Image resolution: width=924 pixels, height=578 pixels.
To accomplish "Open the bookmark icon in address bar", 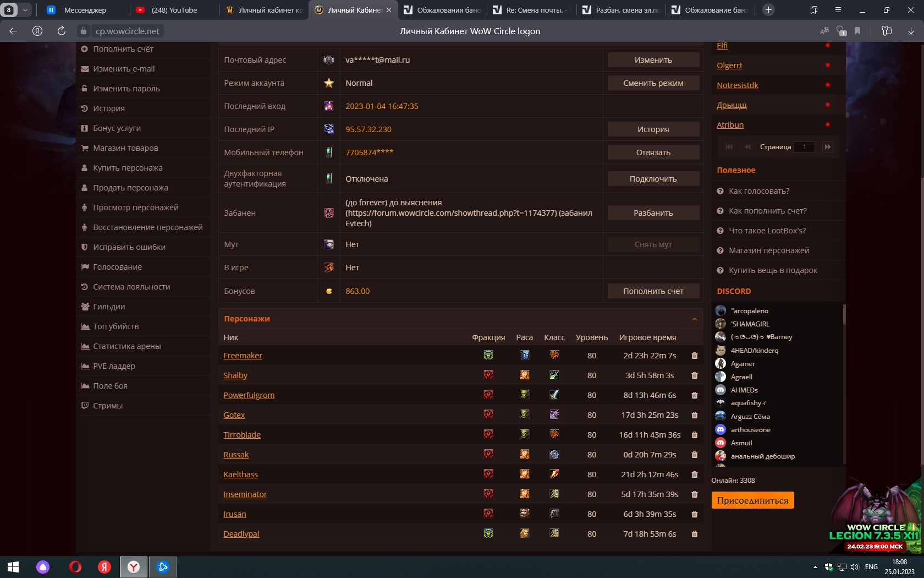I will click(x=857, y=31).
